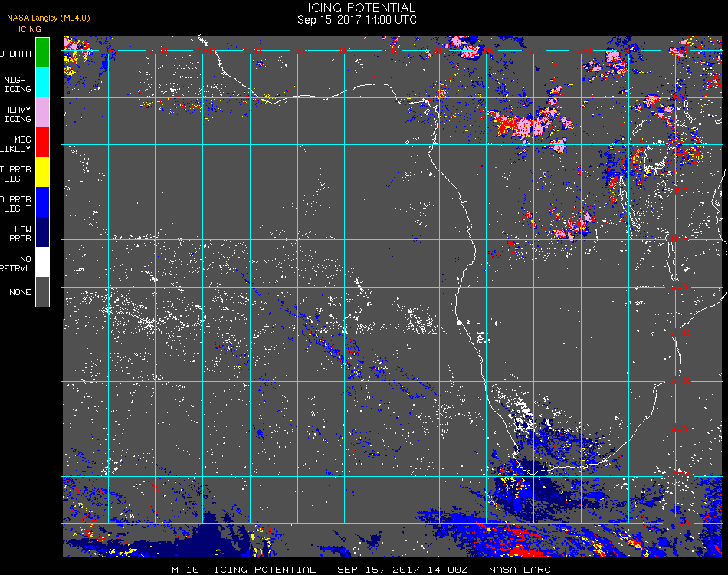Screen dimensions: 728x575
Task: Click the LOW PROB legend label
Action: pos(21,234)
